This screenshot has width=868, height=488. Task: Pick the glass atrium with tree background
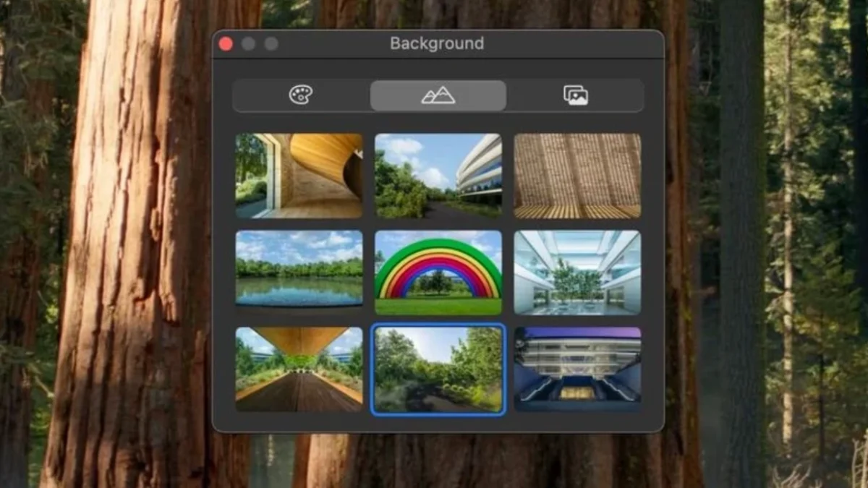[577, 273]
